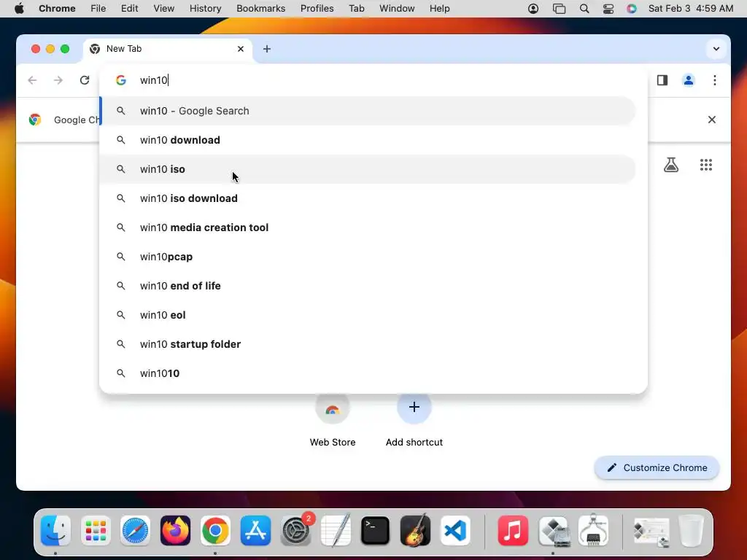Click the Siri icon in menu bar
747x560 pixels.
[x=632, y=9]
